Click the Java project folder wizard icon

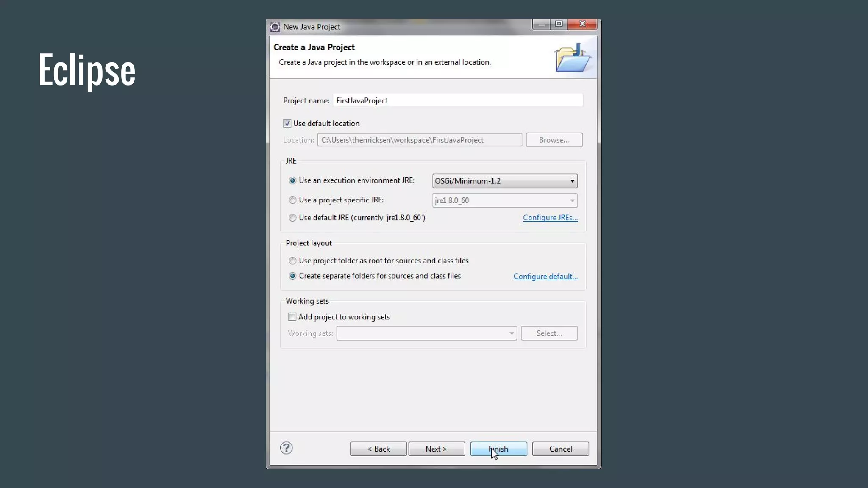572,58
